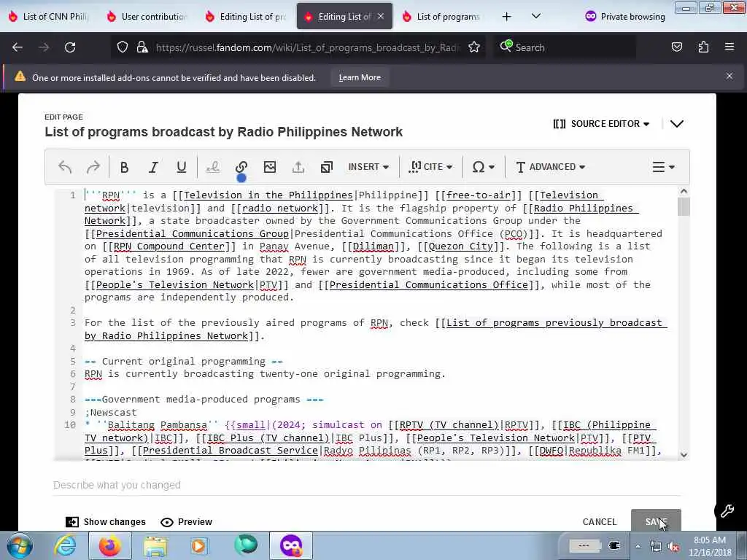Click the site padlock security icon
This screenshot has height=560, width=747.
tap(142, 47)
